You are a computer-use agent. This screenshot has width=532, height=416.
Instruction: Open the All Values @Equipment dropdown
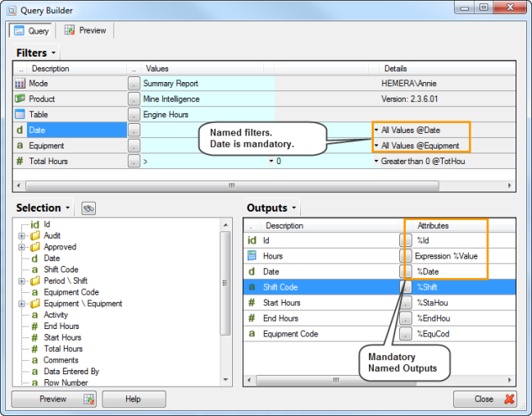pyautogui.click(x=376, y=145)
